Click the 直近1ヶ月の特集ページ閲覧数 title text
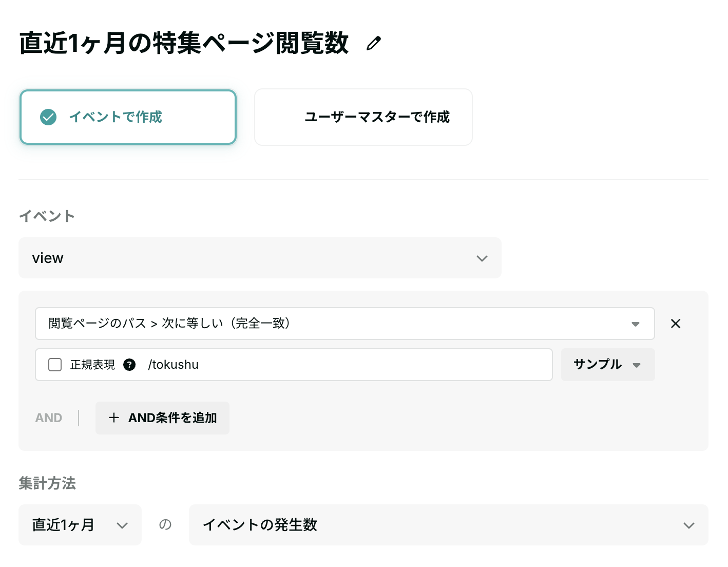Screen dimensions: 728x567 [184, 43]
